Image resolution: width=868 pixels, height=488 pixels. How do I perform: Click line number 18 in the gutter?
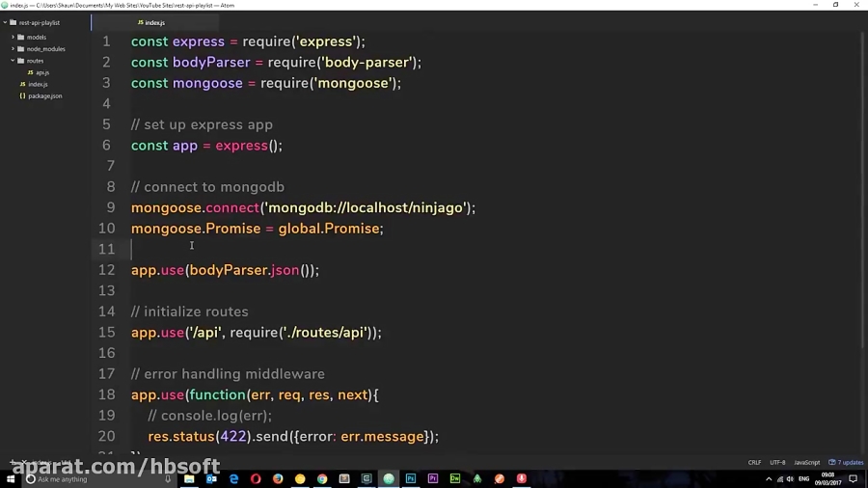point(106,394)
